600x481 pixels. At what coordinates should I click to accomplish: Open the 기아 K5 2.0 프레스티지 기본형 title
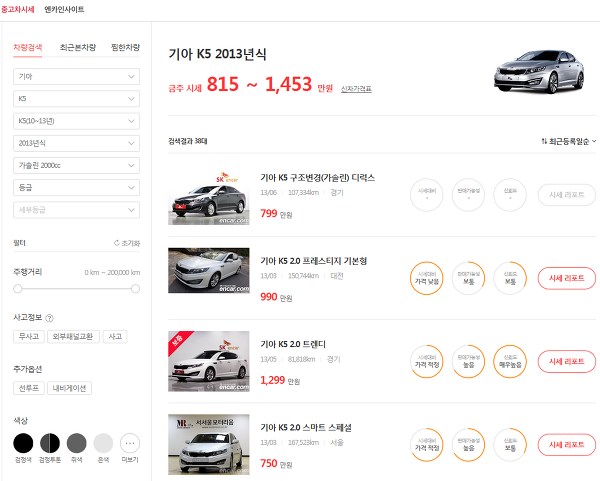pos(314,261)
